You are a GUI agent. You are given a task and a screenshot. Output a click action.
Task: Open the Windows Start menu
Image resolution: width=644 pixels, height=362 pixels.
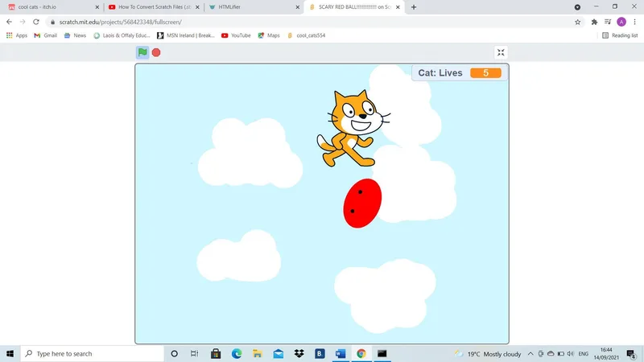10,354
